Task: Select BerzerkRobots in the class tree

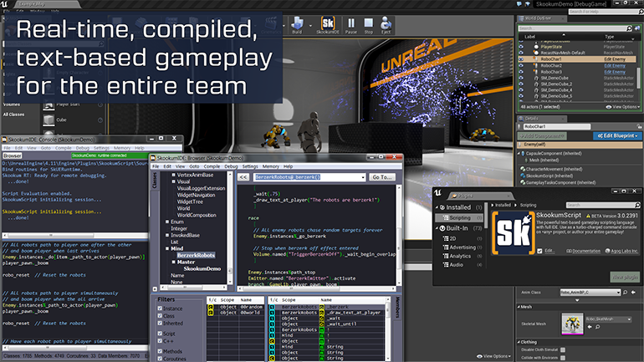Action: 196,255
